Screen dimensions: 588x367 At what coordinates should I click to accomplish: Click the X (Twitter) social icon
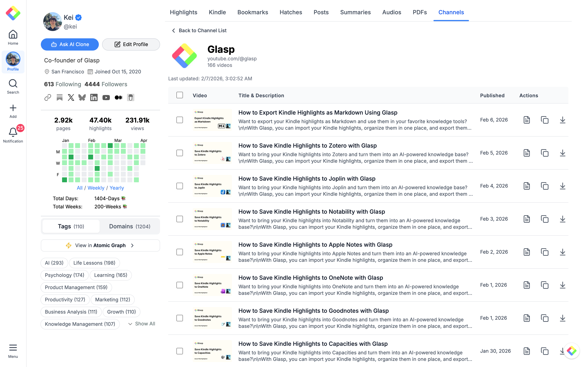[71, 98]
